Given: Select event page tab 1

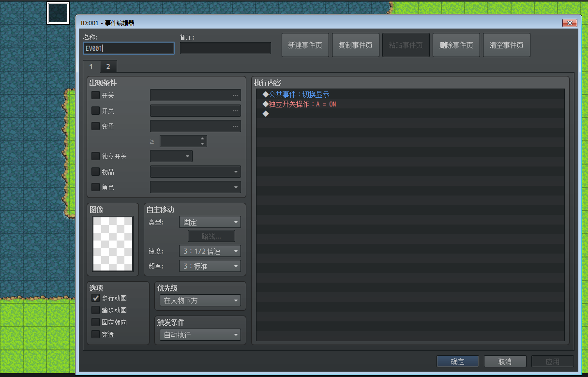Looking at the screenshot, I should (91, 66).
